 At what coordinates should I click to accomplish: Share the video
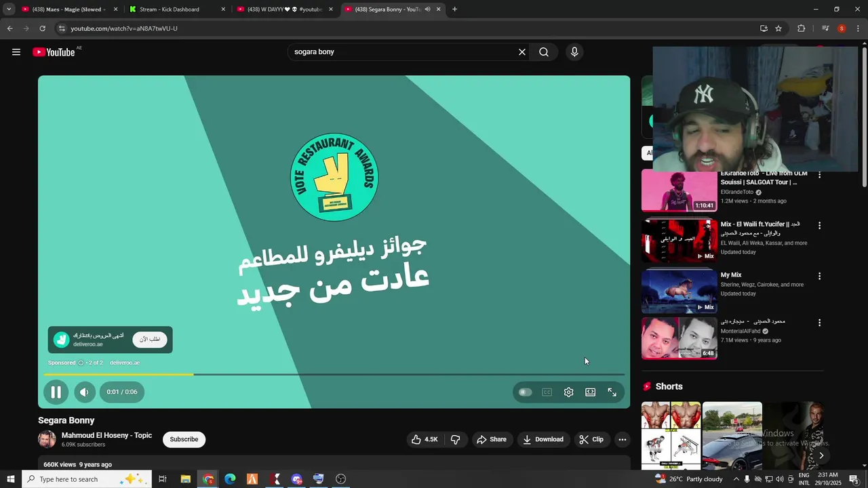pyautogui.click(x=491, y=439)
